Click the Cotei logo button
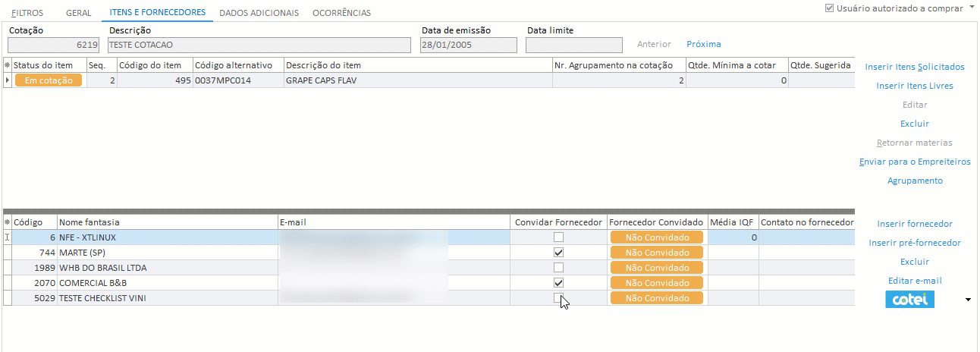 point(909,300)
